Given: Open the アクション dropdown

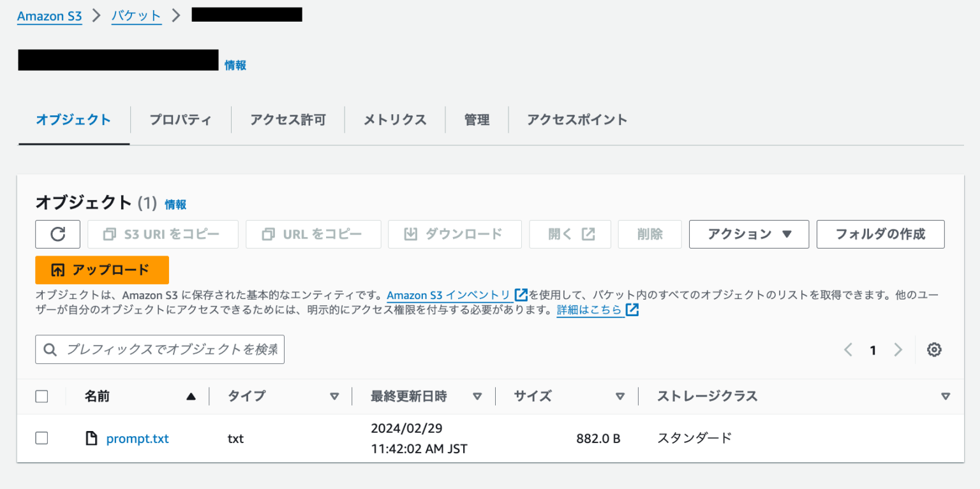Looking at the screenshot, I should (748, 234).
